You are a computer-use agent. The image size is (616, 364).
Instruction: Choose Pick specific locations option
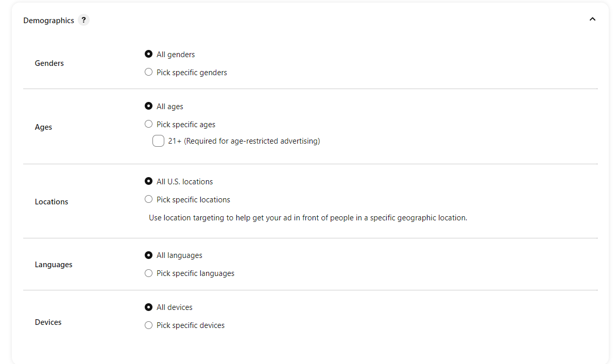[x=149, y=199]
